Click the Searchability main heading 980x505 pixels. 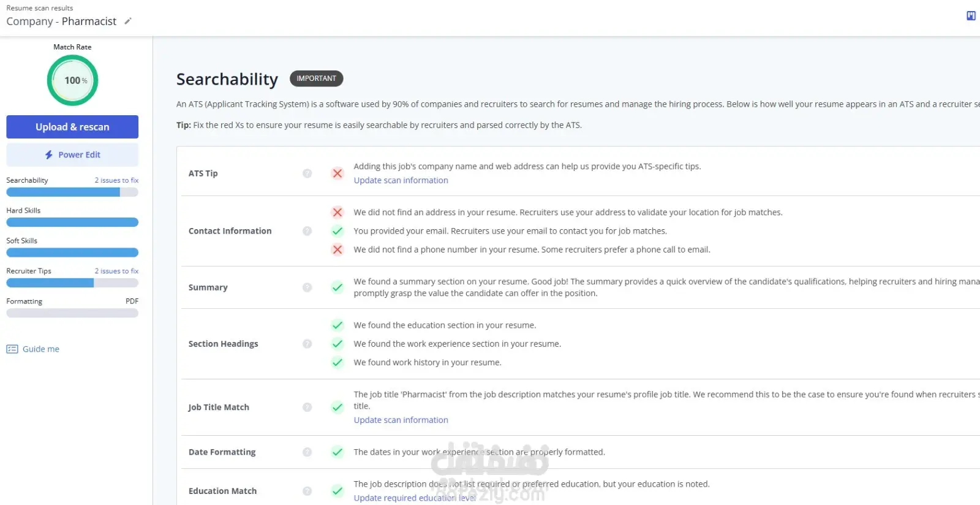click(x=227, y=79)
